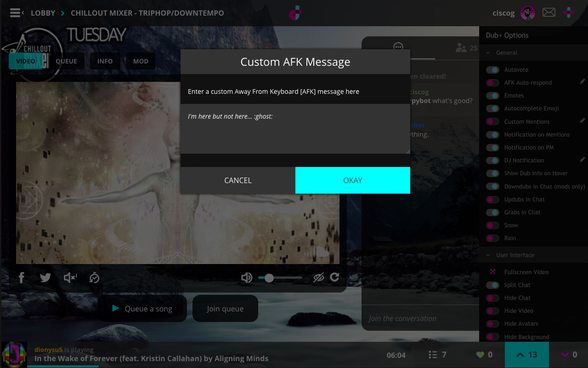Toggle the Autocomplete Emoji switch
The height and width of the screenshot is (368, 588).
(493, 109)
